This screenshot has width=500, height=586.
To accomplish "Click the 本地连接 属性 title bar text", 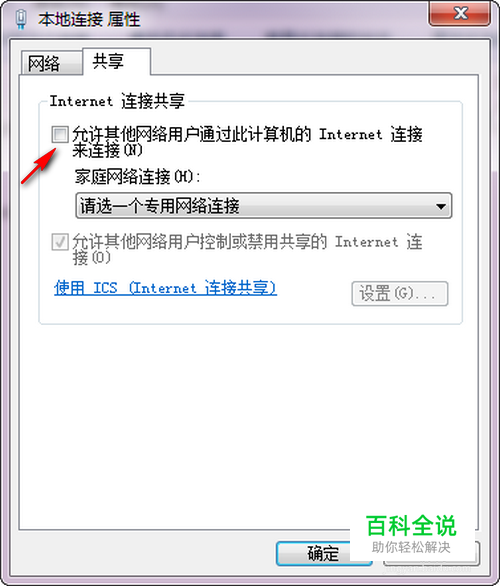I will 89,19.
